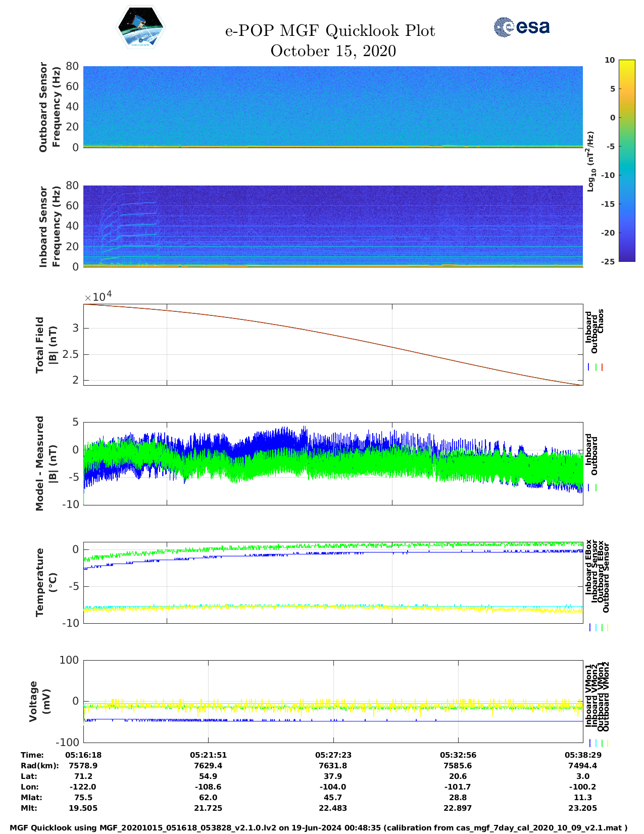Click the blue Inboard legend marker in Total Field plot
Viewport: 644px width, 834px height.
[589, 367]
